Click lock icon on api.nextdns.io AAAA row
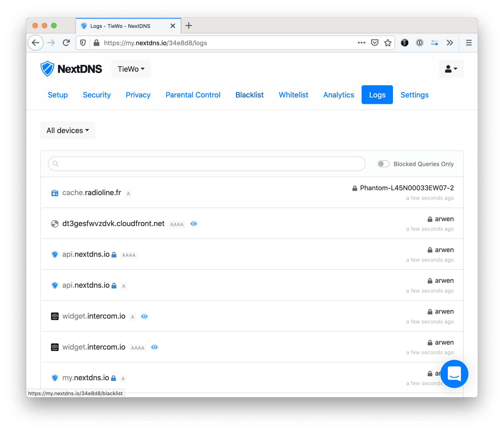 click(x=114, y=255)
